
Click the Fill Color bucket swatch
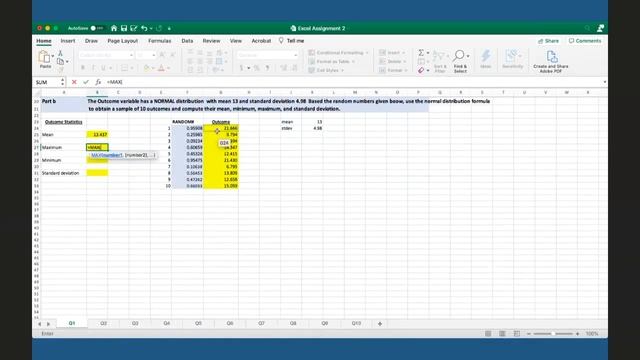pyautogui.click(x=147, y=68)
